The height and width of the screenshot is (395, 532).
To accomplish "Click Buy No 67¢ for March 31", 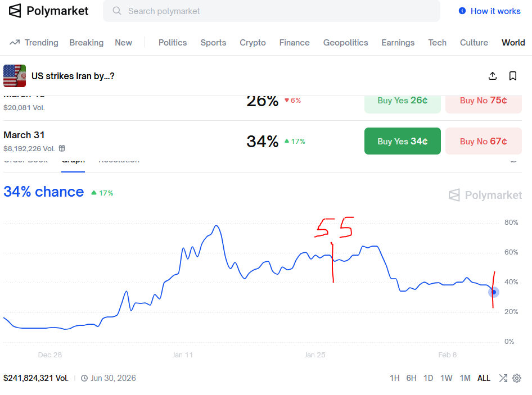I will coord(483,141).
